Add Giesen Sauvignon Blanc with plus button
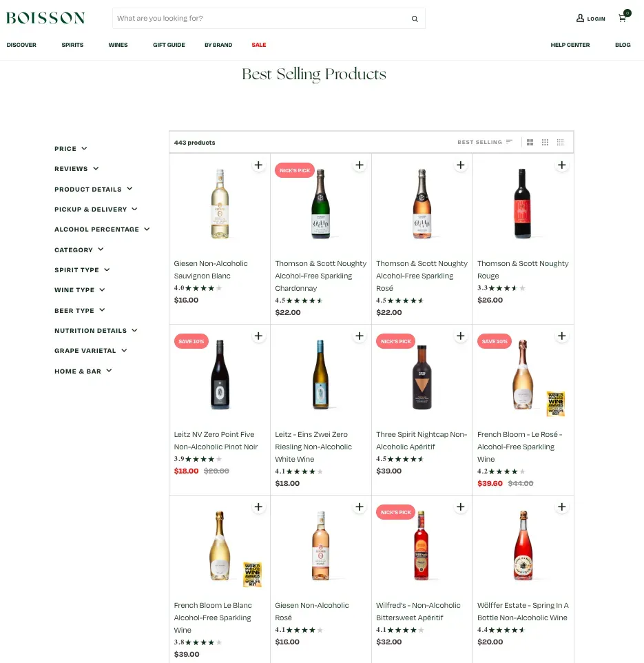 pos(258,165)
